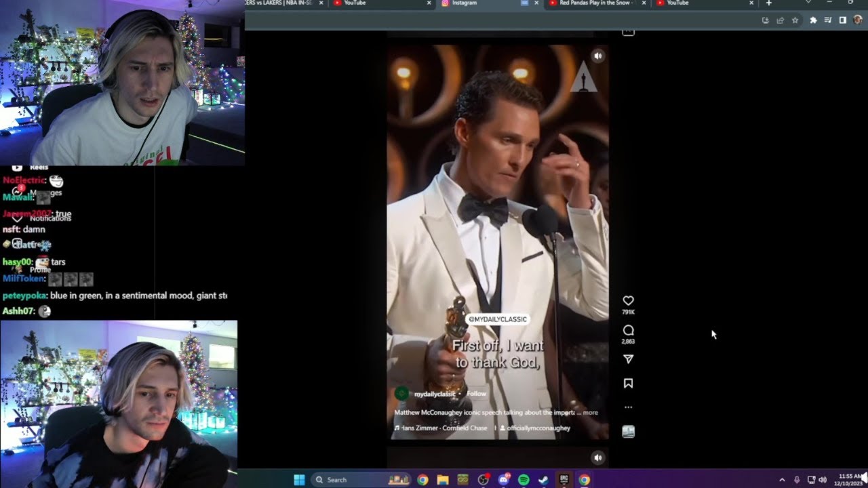The image size is (868, 488).
Task: Open the network tray icon
Action: [811, 480]
